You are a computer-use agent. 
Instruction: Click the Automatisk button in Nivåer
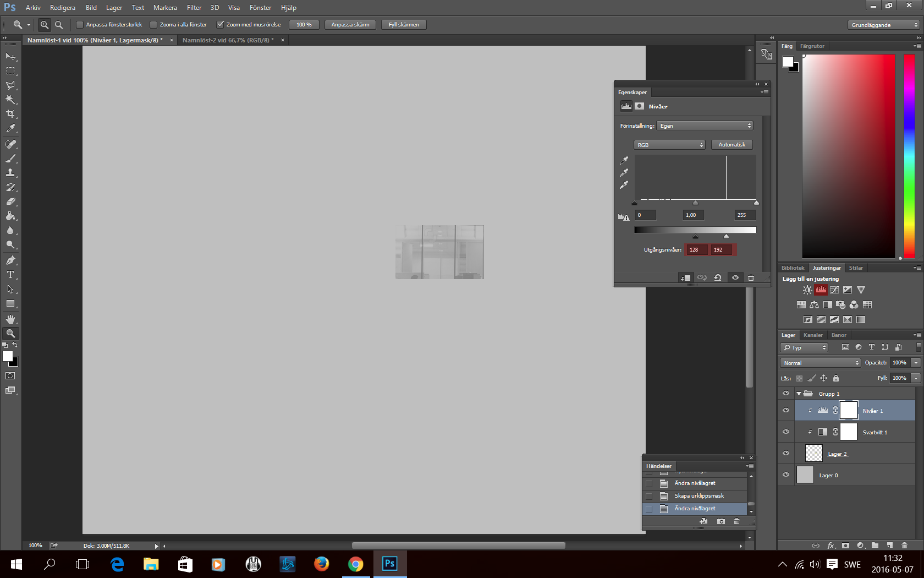[x=732, y=145]
